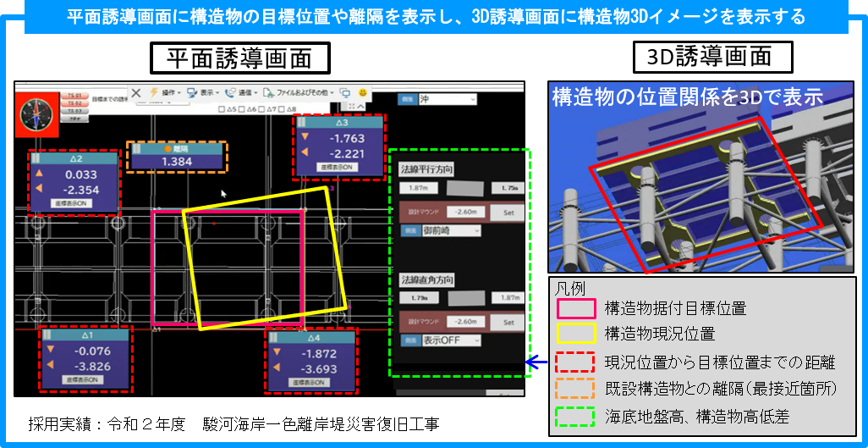Click Set under 法線直角方向
Viewport: 868px width, 448px height.
(508, 322)
